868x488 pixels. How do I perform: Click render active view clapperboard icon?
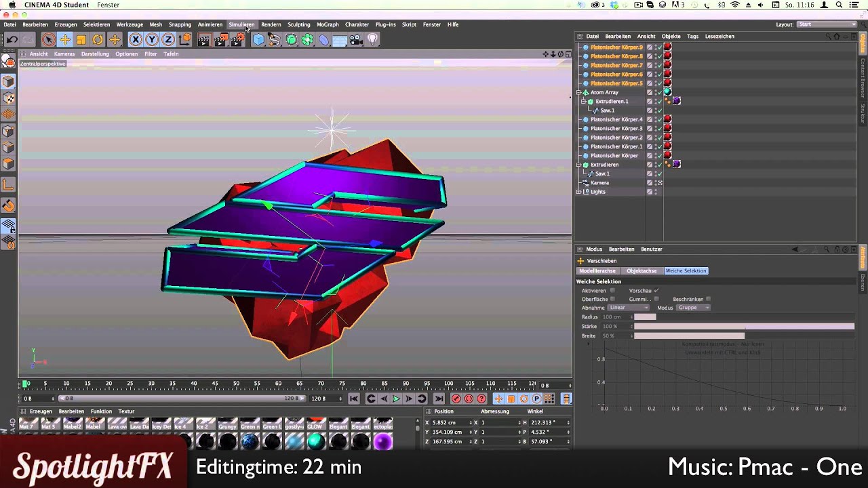[204, 39]
